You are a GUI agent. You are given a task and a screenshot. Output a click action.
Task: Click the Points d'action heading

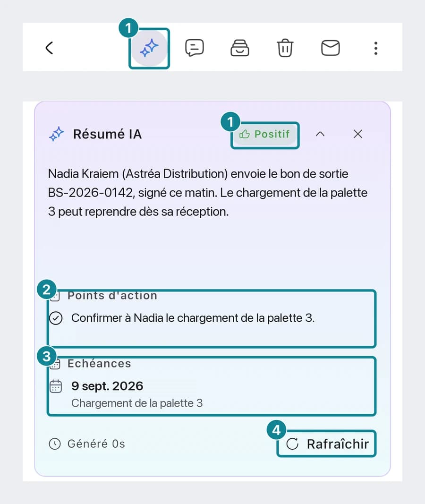tap(112, 295)
